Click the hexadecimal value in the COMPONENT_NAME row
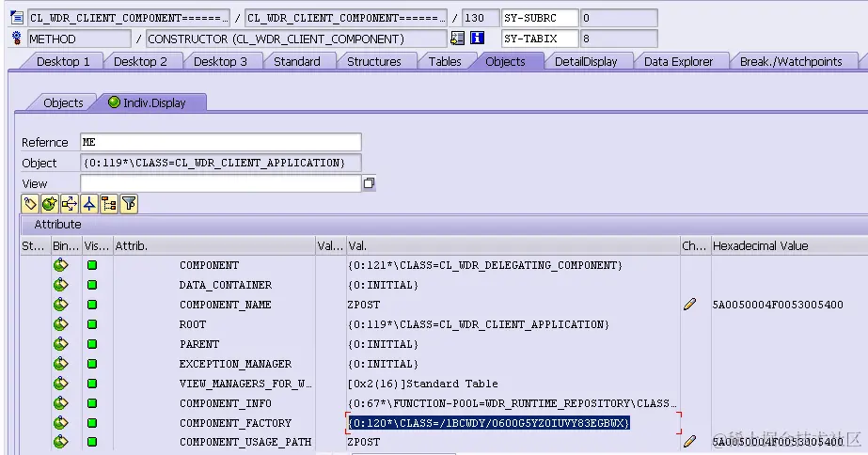The height and width of the screenshot is (455, 868). (778, 305)
